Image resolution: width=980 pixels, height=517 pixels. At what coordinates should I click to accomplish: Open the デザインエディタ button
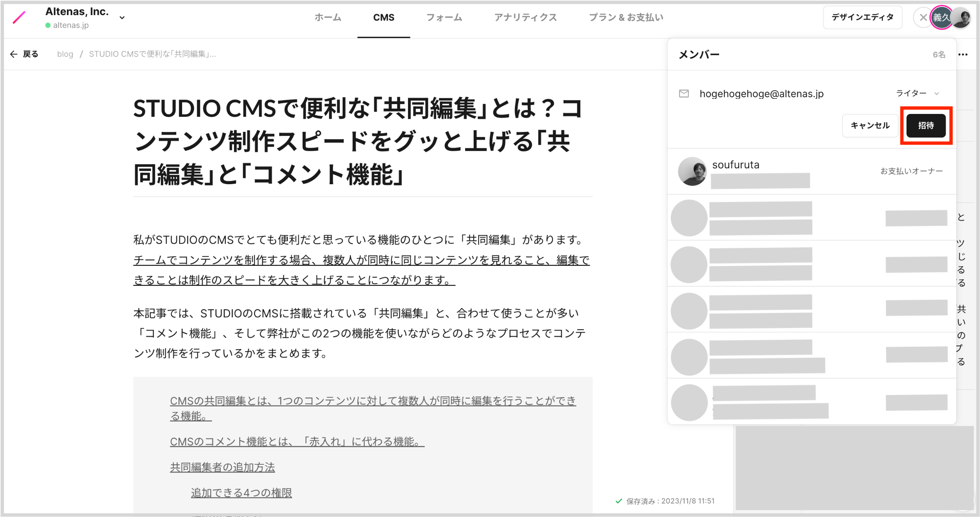point(862,18)
